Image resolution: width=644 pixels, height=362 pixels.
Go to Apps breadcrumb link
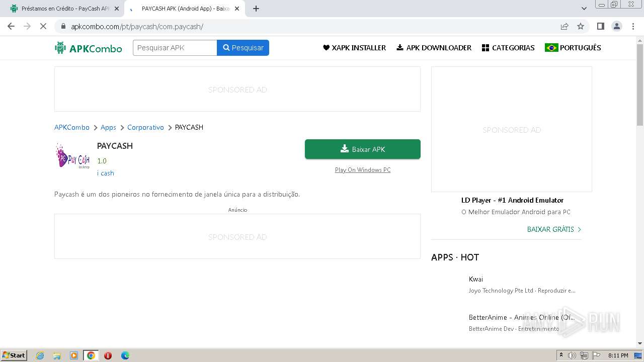108,127
